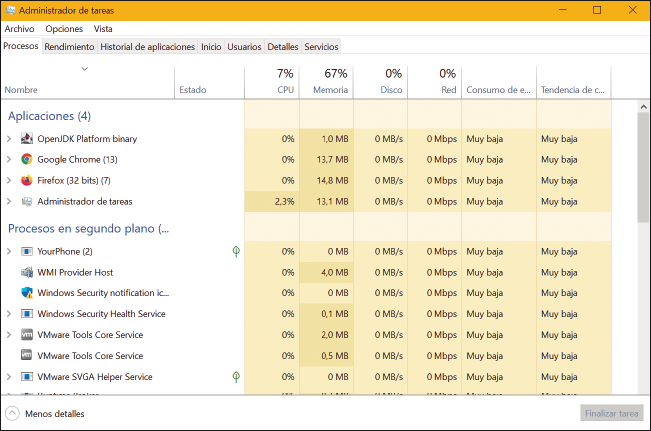The width and height of the screenshot is (651, 431).
Task: Click the Windows Security notification shield icon
Action: (27, 293)
